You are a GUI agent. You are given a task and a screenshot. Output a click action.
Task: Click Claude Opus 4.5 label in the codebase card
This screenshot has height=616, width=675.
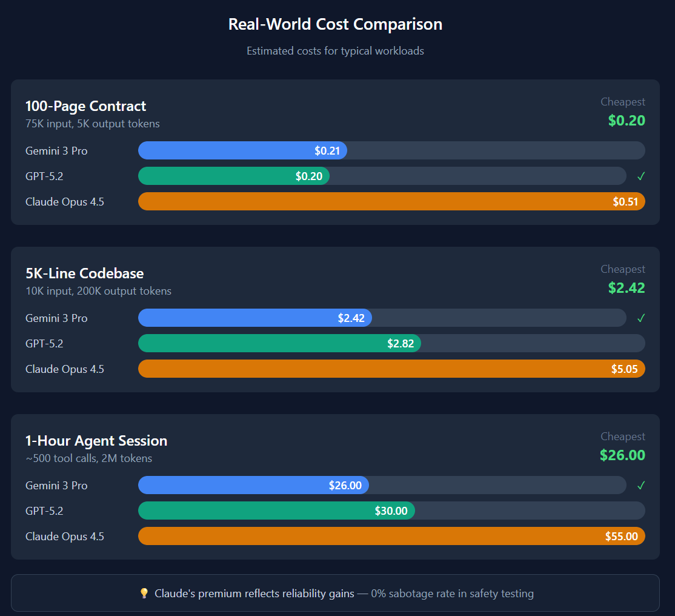click(65, 369)
